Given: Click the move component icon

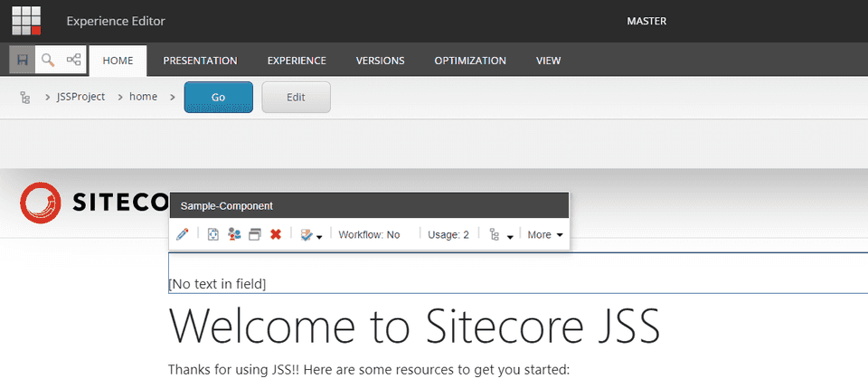Looking at the screenshot, I should 213,234.
